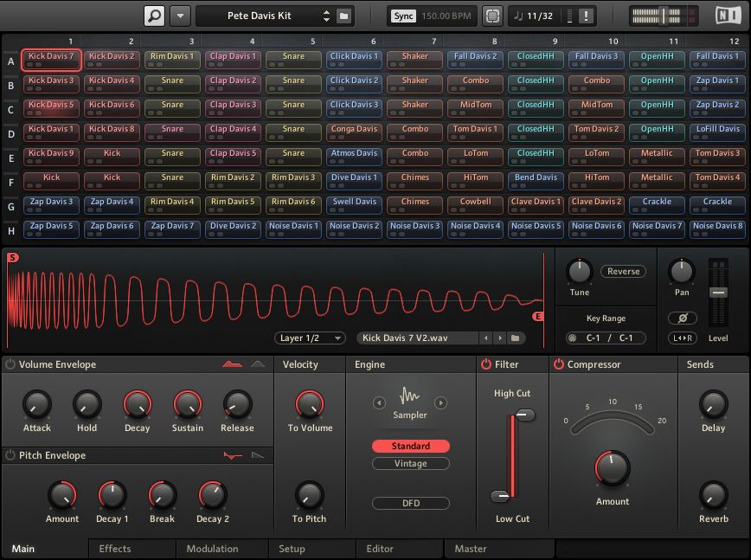Viewport: 751px width, 560px height.
Task: Click the key range learn icon
Action: click(572, 338)
